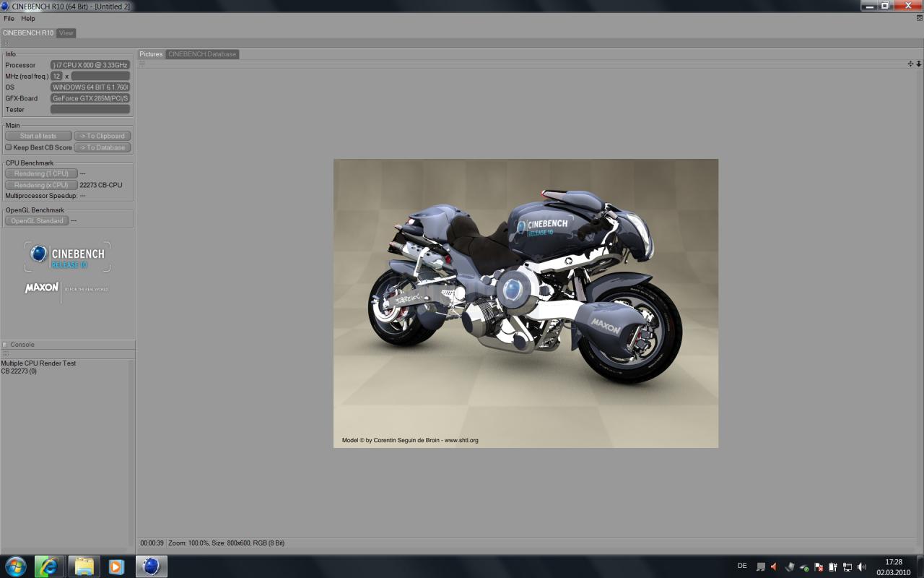The height and width of the screenshot is (578, 924).
Task: Click the rendered motorcycle picture
Action: (526, 303)
